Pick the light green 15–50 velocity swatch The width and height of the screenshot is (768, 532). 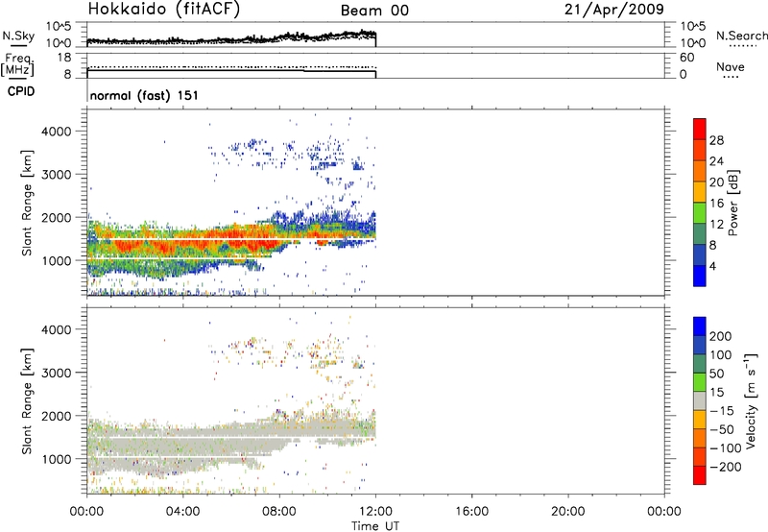(700, 382)
